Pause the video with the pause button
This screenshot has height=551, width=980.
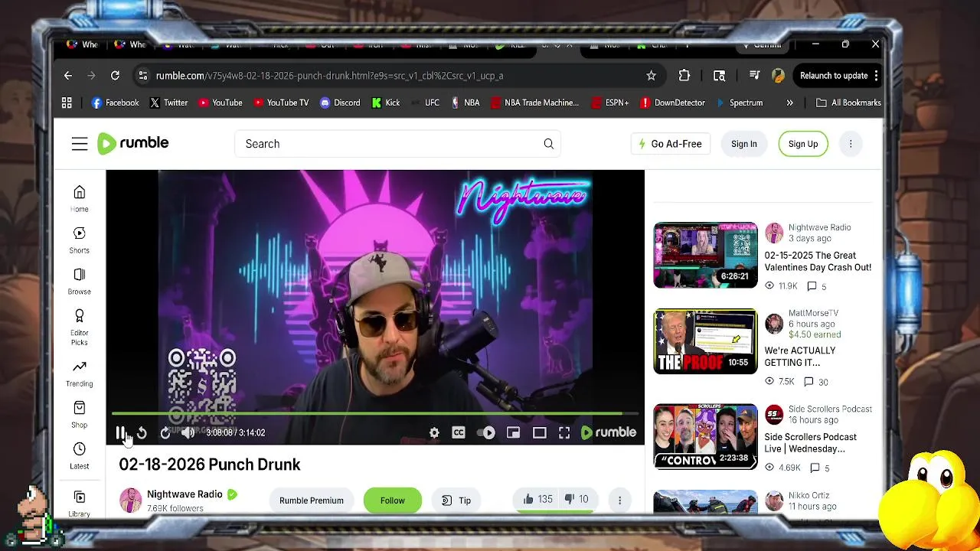pyautogui.click(x=120, y=433)
